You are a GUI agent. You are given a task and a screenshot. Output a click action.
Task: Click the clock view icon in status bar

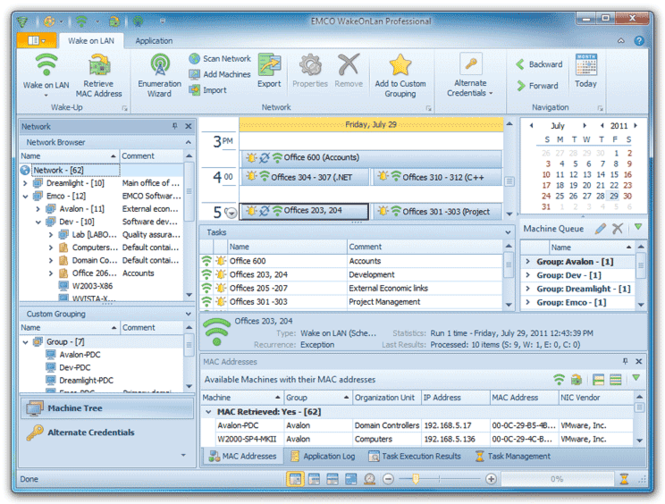pyautogui.click(x=370, y=479)
